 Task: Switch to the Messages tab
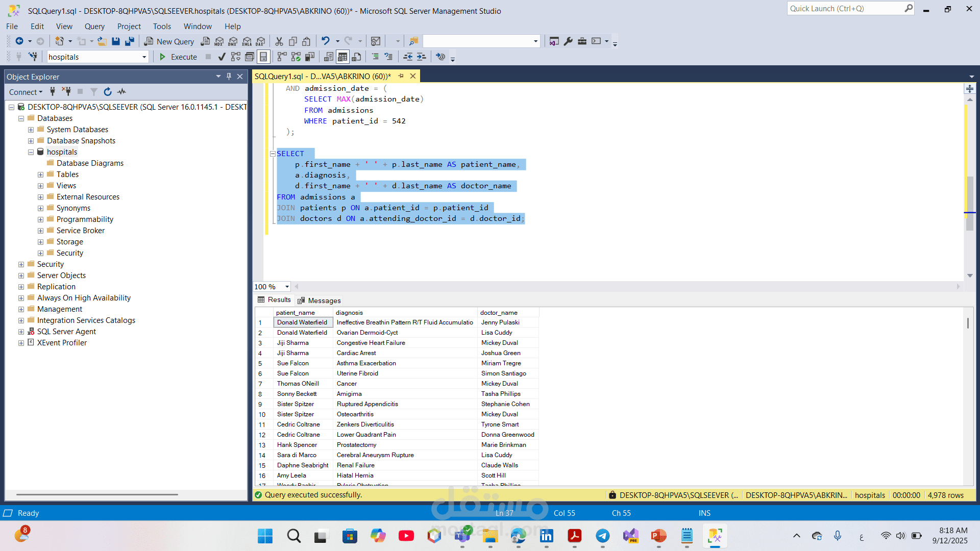319,300
